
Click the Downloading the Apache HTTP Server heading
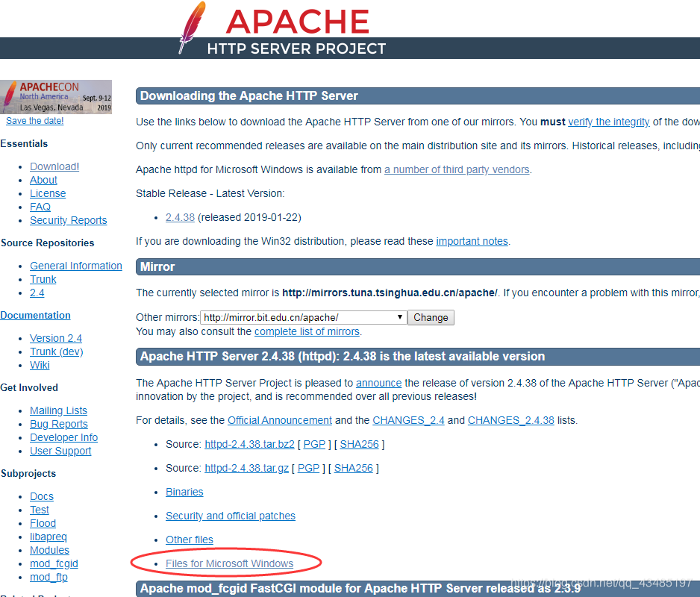click(249, 96)
